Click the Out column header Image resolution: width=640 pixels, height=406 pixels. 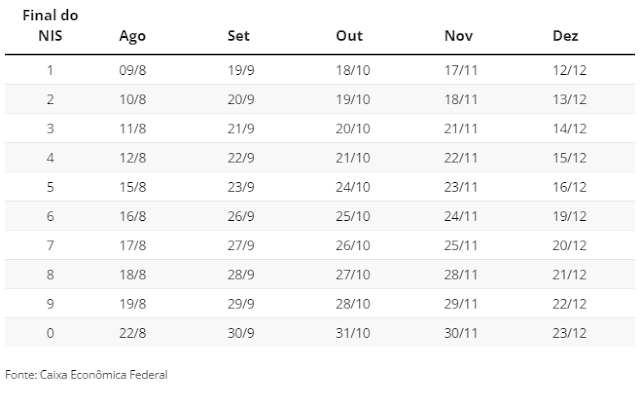pos(349,36)
